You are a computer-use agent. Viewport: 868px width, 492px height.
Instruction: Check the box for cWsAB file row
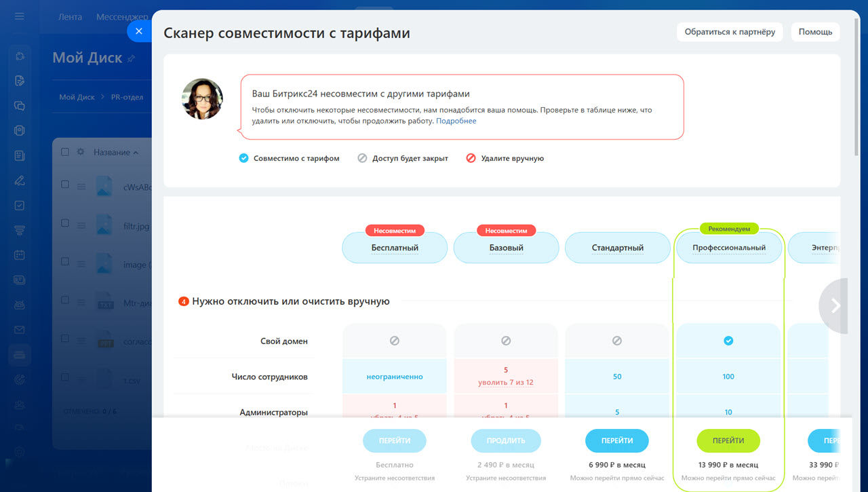tap(65, 185)
